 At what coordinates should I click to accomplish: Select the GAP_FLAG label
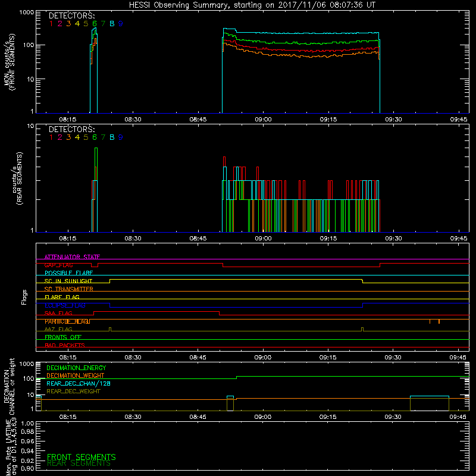58,265
